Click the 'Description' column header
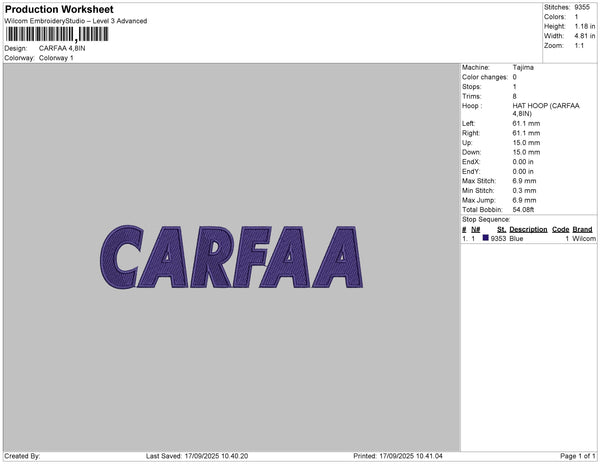Screen dimensions: 600x464 click(528, 230)
